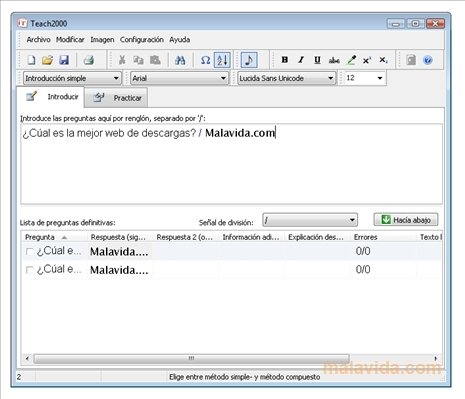Create a new file with the blank page icon
465x399 pixels.
(31, 60)
